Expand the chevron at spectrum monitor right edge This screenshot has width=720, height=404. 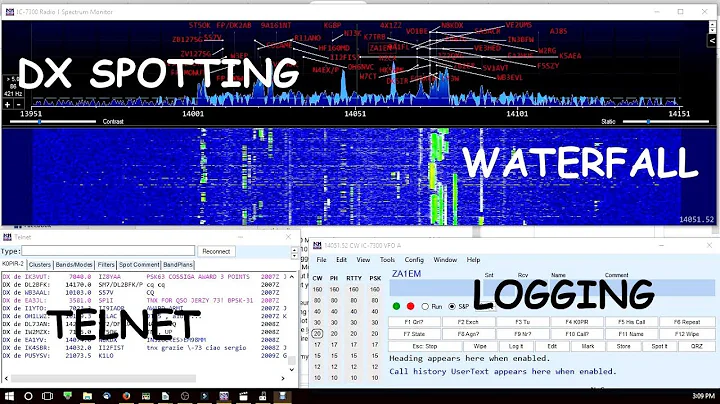pyautogui.click(x=712, y=40)
